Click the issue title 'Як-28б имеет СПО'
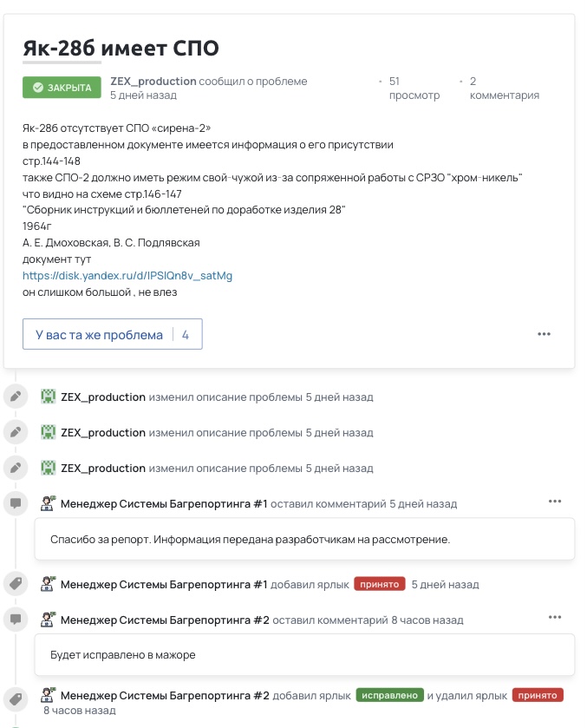 (121, 47)
